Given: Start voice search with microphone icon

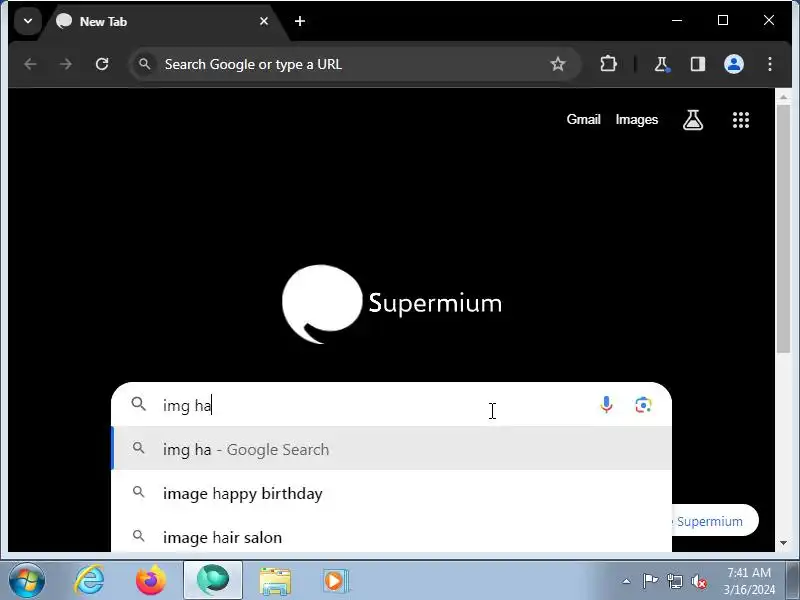Looking at the screenshot, I should coord(606,405).
